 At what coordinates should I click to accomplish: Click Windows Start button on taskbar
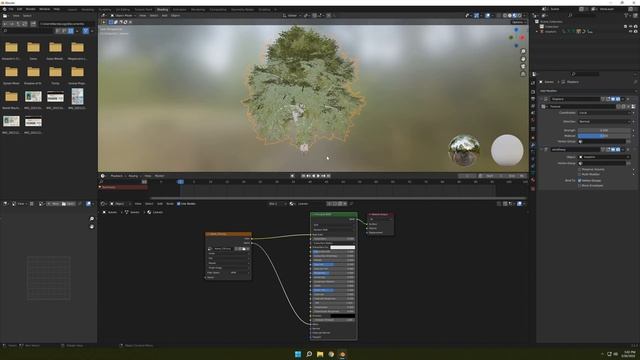click(x=298, y=354)
